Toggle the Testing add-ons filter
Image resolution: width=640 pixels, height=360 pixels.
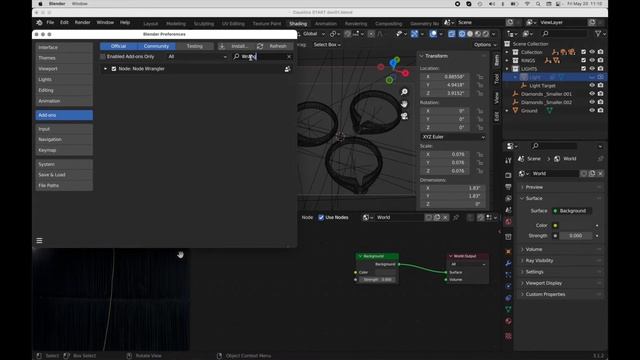pyautogui.click(x=195, y=46)
